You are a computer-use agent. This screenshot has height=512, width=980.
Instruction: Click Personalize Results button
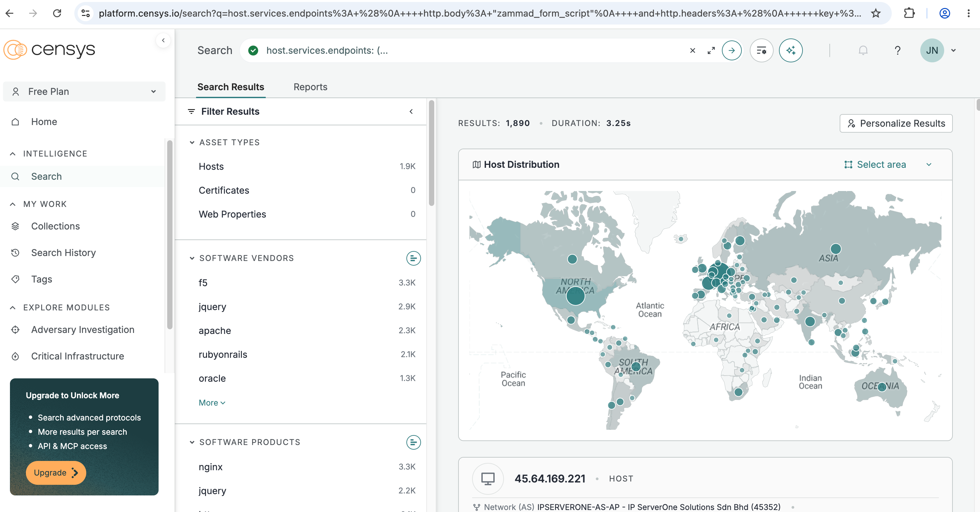click(x=896, y=123)
